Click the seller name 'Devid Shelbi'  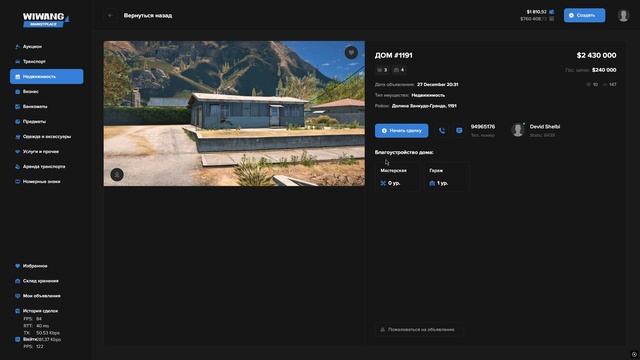tap(545, 127)
